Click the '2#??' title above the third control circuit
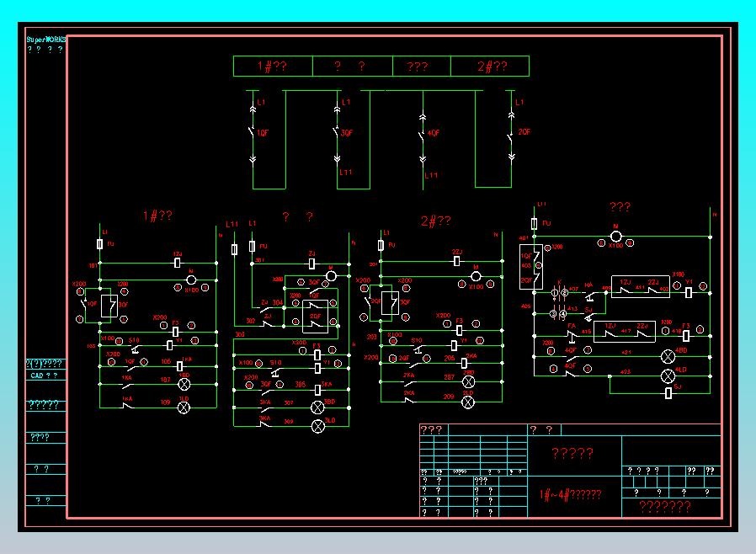Viewport: 756px width, 554px height. click(x=436, y=221)
